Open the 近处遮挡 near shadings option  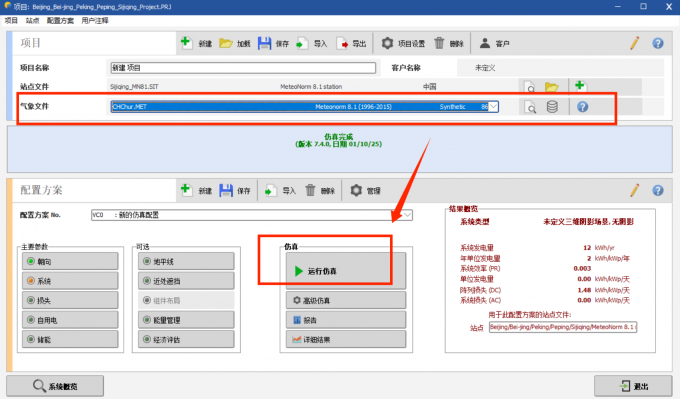(186, 281)
